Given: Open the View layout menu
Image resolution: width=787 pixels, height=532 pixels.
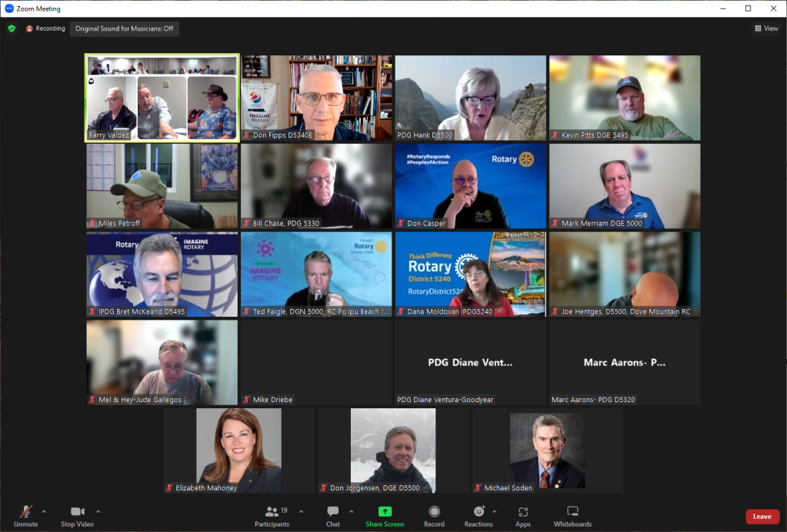Looking at the screenshot, I should pyautogui.click(x=767, y=28).
